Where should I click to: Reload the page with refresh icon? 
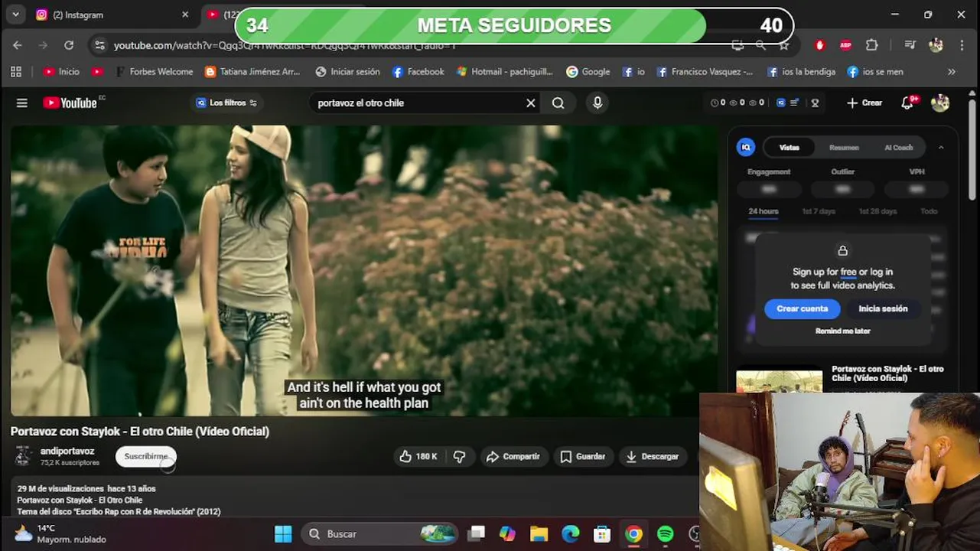click(x=69, y=46)
